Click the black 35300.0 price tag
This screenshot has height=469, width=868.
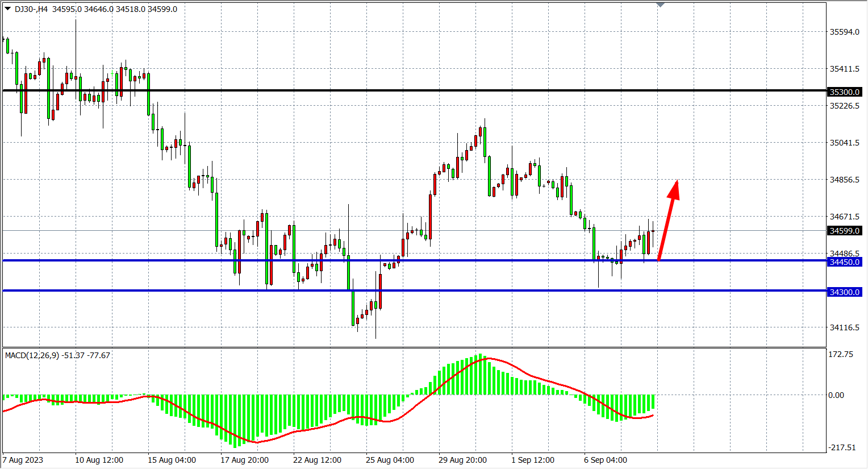click(845, 92)
